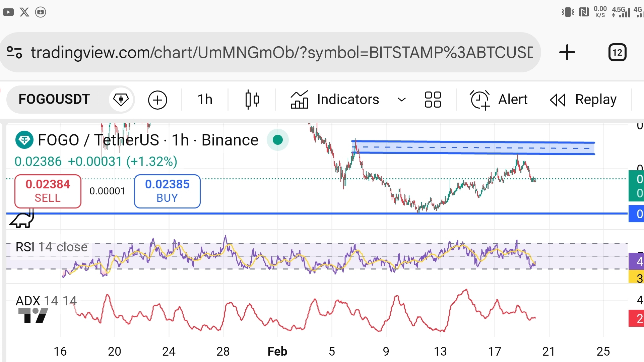Expand the Indicators favorites dropdown arrow
The height and width of the screenshot is (362, 644).
[401, 100]
